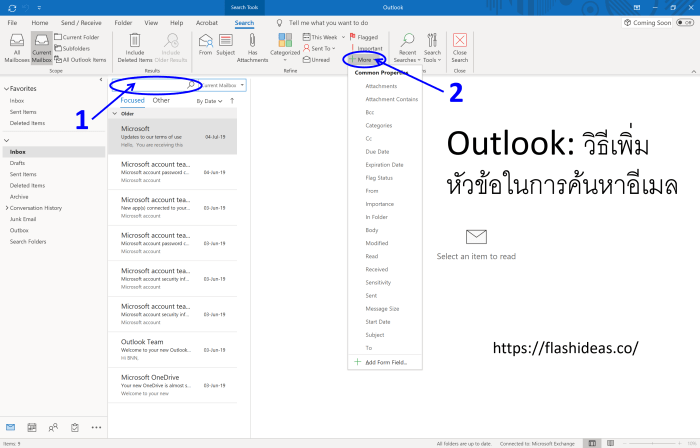Screen dimensions: 700x448
Task: Switch to Other inbox tab
Action: pyautogui.click(x=161, y=100)
